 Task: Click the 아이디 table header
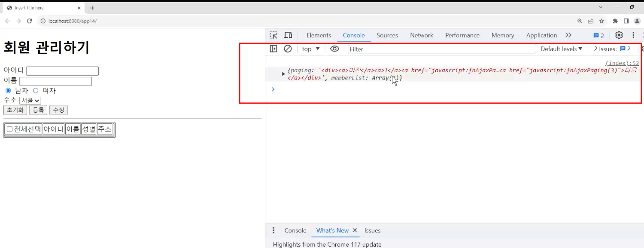tap(54, 129)
